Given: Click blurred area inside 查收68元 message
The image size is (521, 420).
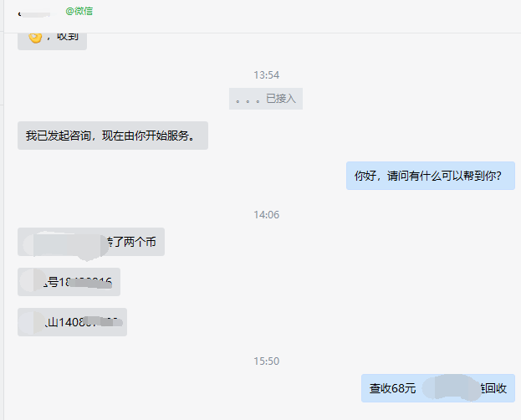Looking at the screenshot, I should 452,387.
